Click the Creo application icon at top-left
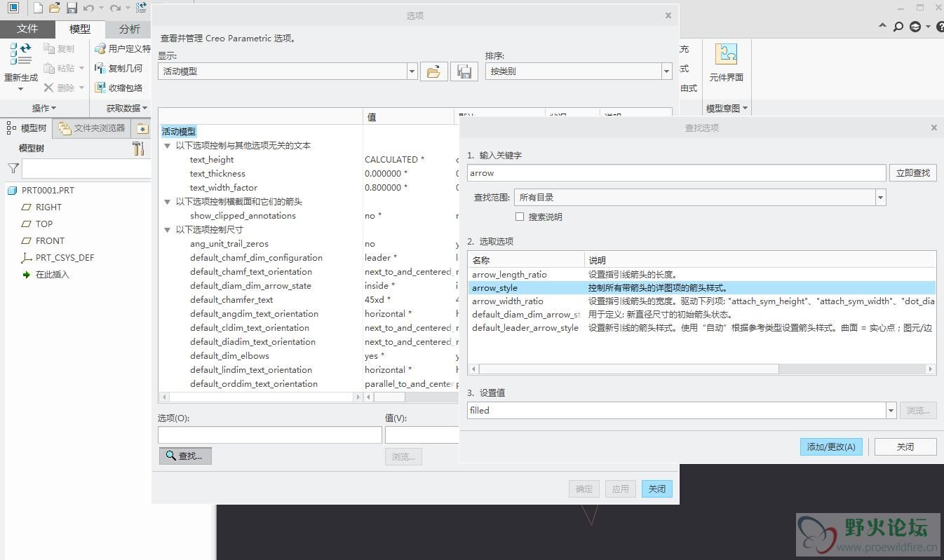Screen dimensions: 944x560 tap(13, 8)
